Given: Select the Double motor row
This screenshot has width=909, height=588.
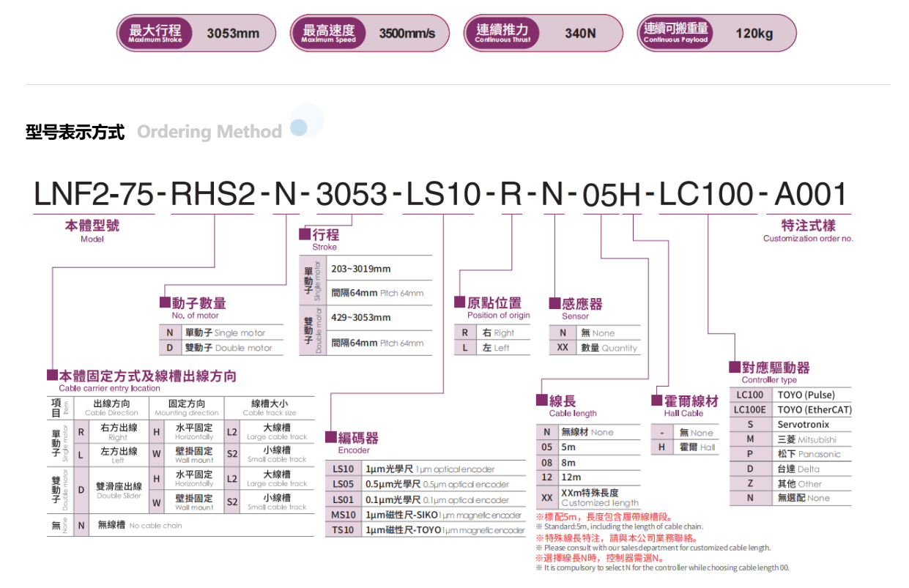Looking at the screenshot, I should [222, 348].
